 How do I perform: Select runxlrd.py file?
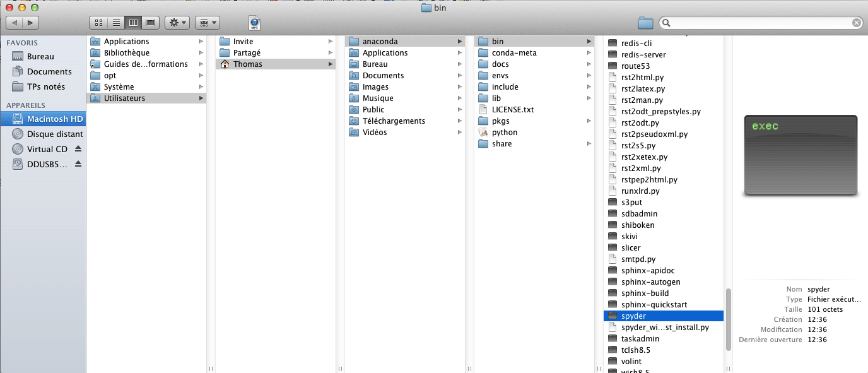tap(664, 191)
